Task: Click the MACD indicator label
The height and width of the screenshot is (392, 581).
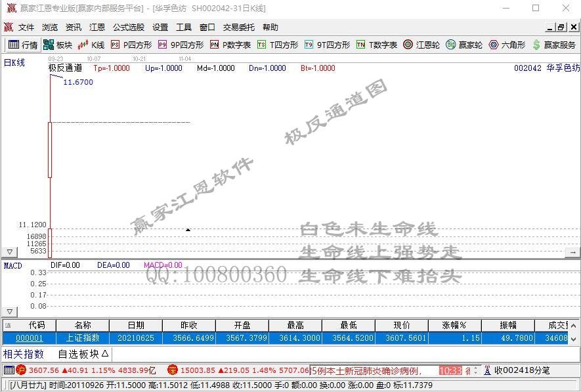Action: (x=13, y=266)
